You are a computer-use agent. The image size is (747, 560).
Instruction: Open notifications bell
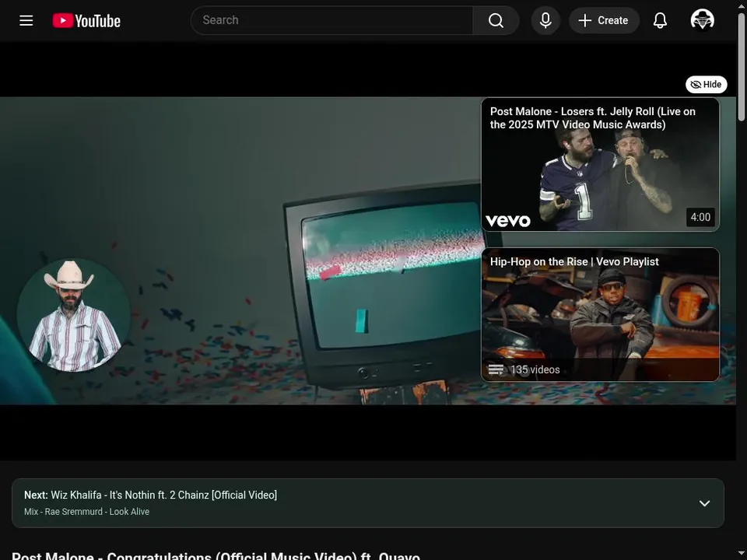point(660,20)
